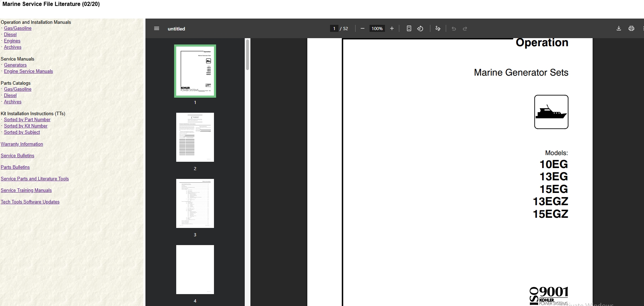Click the 'Marine Generator Sets' heading text
Screen dimensions: 644x306
(521, 72)
